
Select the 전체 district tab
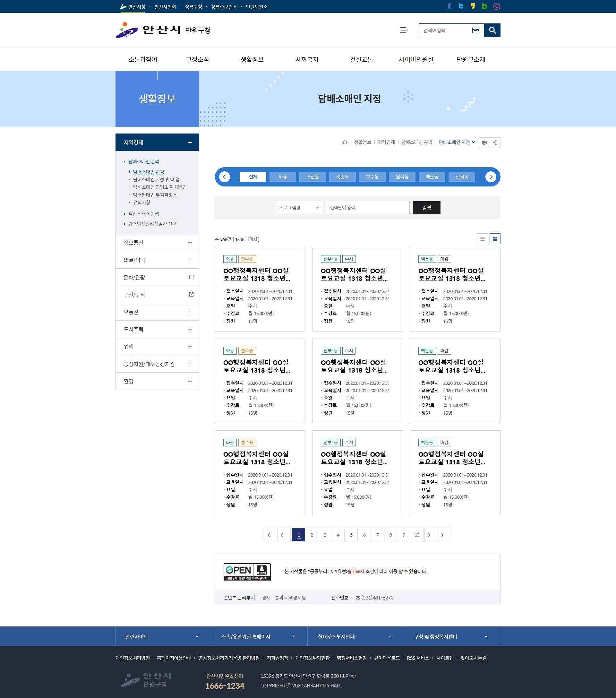[253, 177]
